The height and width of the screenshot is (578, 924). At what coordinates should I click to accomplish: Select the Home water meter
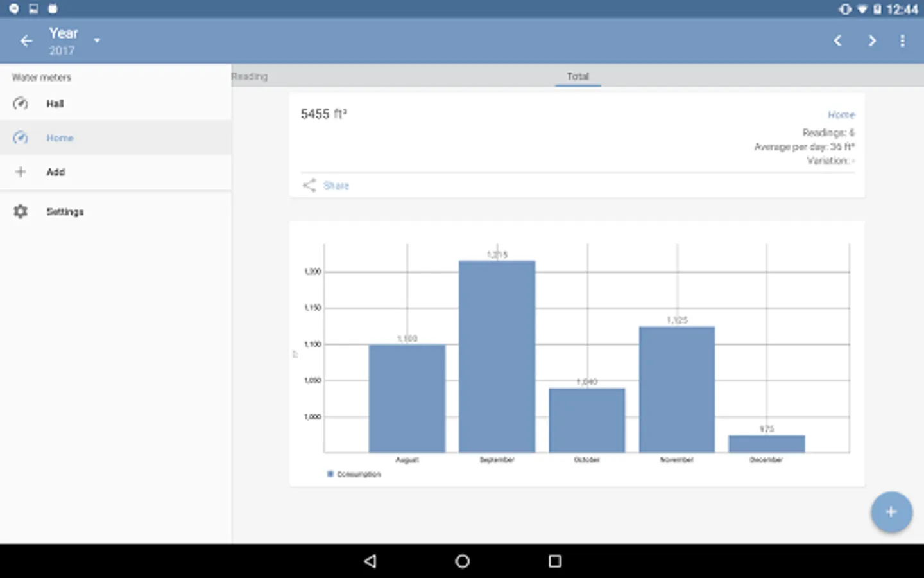coord(116,137)
